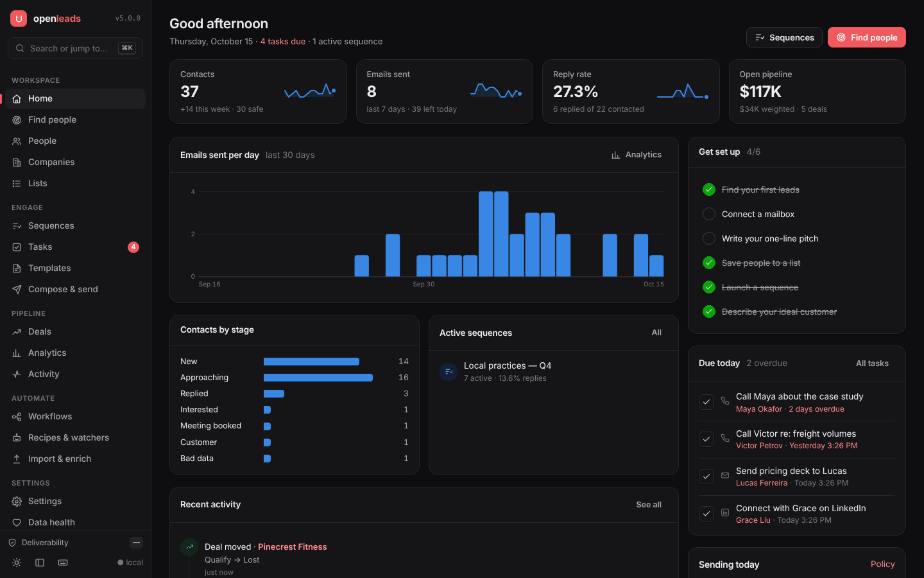Collapse the Deliverability panel
The image size is (924, 578).
[136, 543]
